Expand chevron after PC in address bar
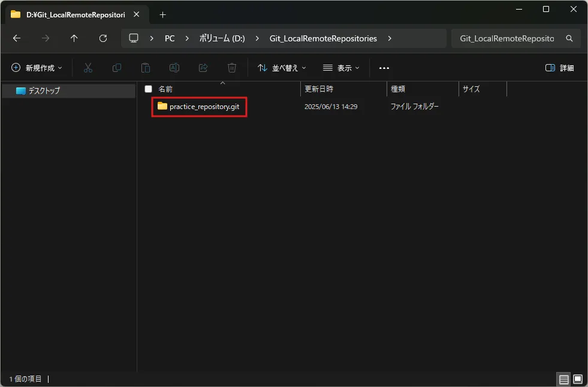This screenshot has width=588, height=387. click(187, 38)
